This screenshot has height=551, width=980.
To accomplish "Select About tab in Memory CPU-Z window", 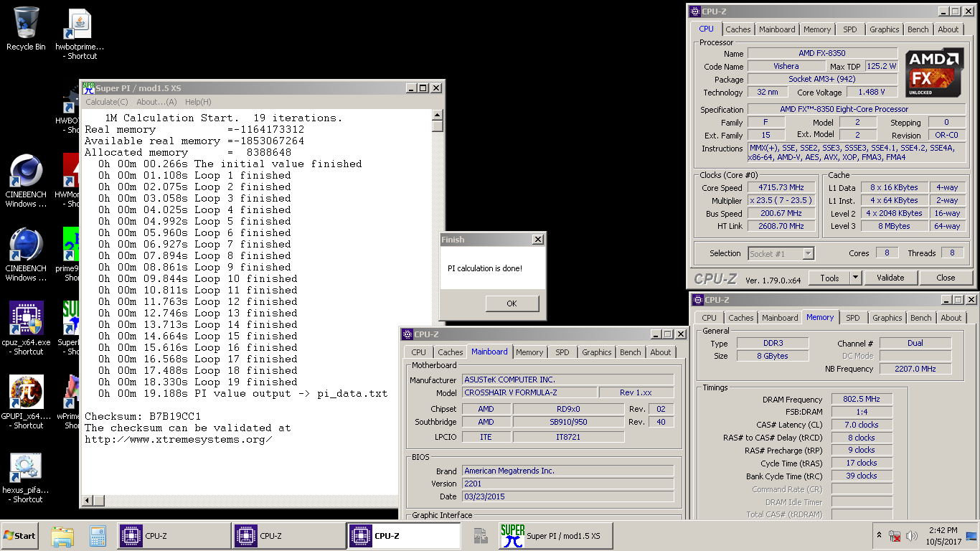I will pyautogui.click(x=951, y=318).
